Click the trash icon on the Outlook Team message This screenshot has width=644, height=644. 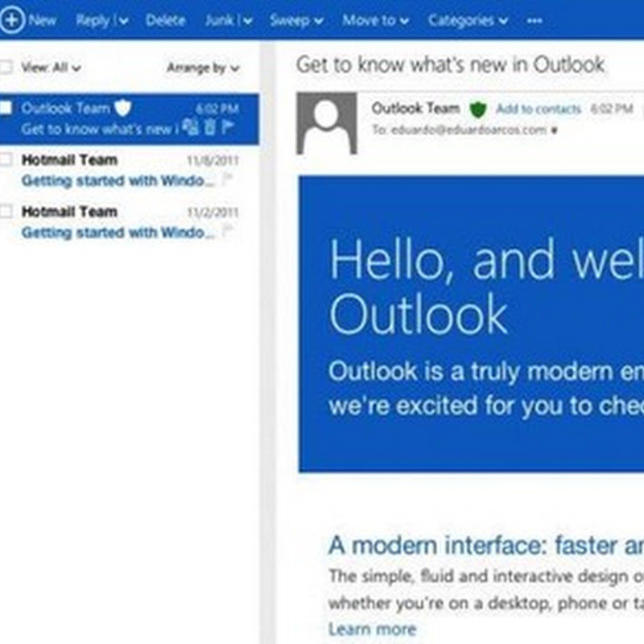pyautogui.click(x=209, y=126)
